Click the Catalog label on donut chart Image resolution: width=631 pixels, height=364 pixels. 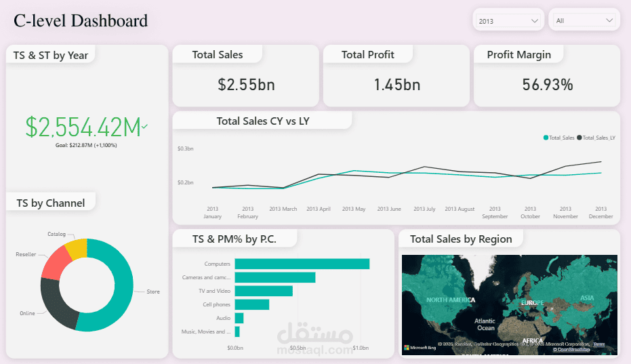coord(56,234)
